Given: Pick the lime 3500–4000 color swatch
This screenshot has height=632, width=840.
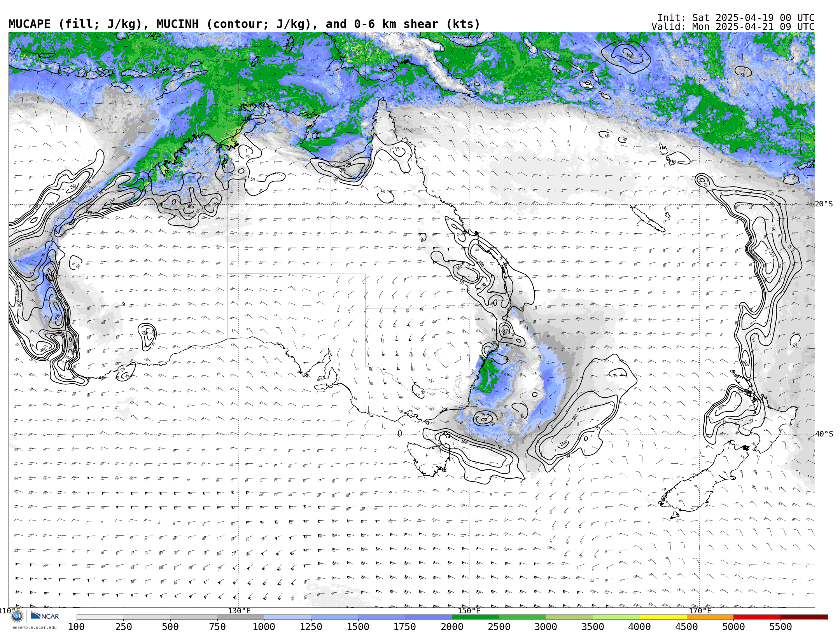Looking at the screenshot, I should [x=616, y=617].
